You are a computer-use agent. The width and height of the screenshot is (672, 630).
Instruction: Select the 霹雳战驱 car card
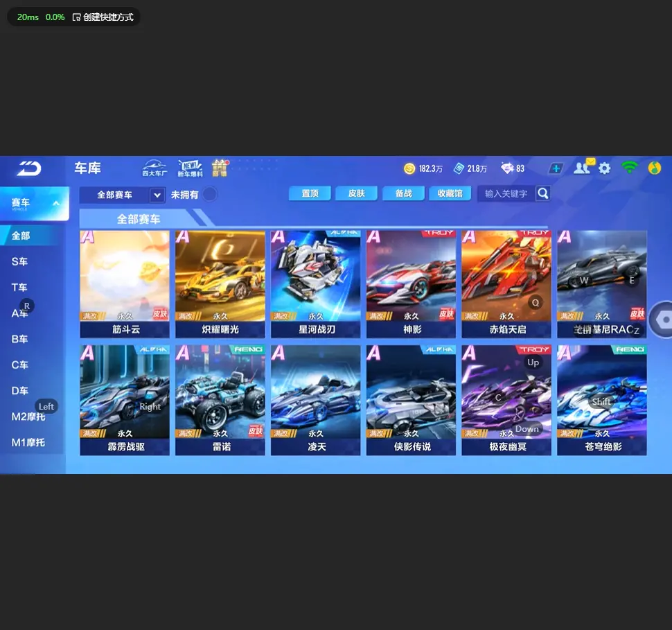point(125,400)
